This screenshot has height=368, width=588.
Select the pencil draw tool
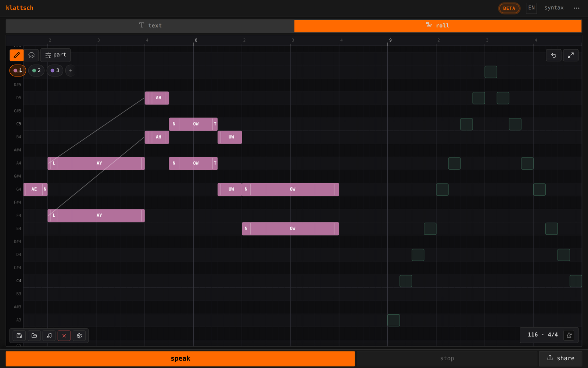click(x=17, y=55)
